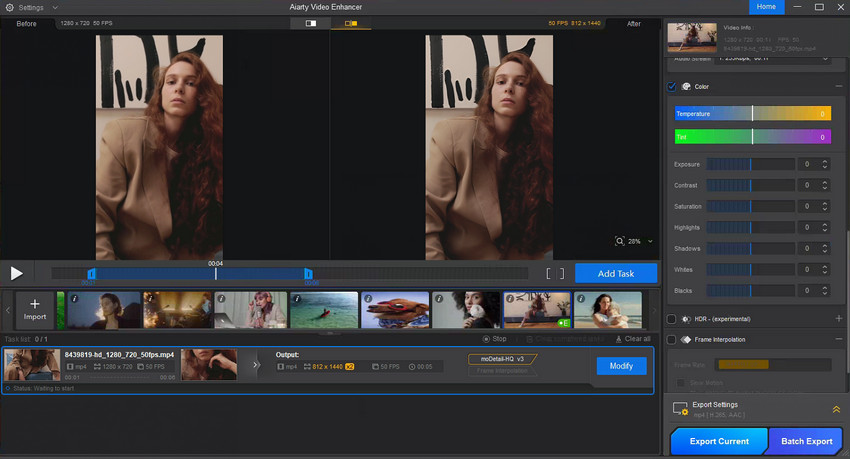Screen dimensions: 850x459
Task: Click the Blacks value field
Action: pyautogui.click(x=809, y=290)
